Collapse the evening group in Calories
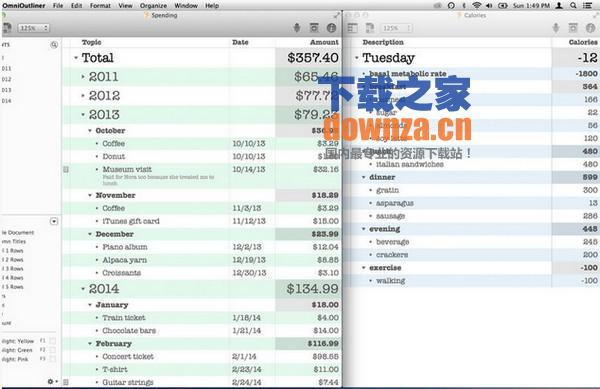 point(364,229)
